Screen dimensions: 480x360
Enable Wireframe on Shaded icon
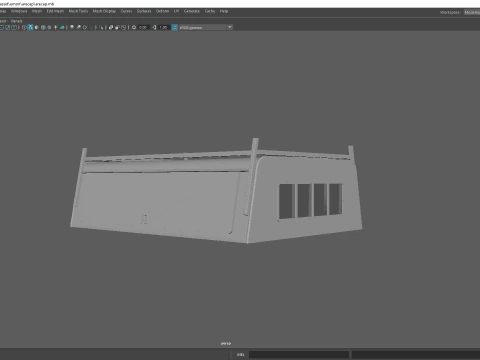pyautogui.click(x=43, y=27)
